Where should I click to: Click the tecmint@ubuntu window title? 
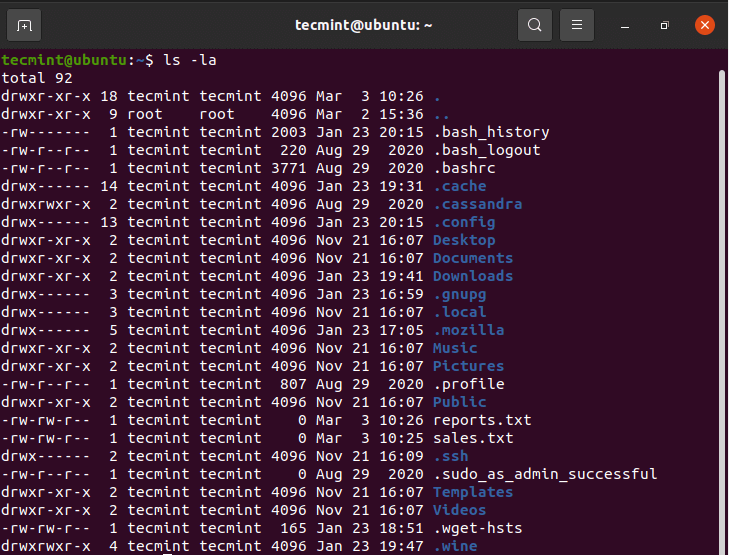click(x=364, y=24)
